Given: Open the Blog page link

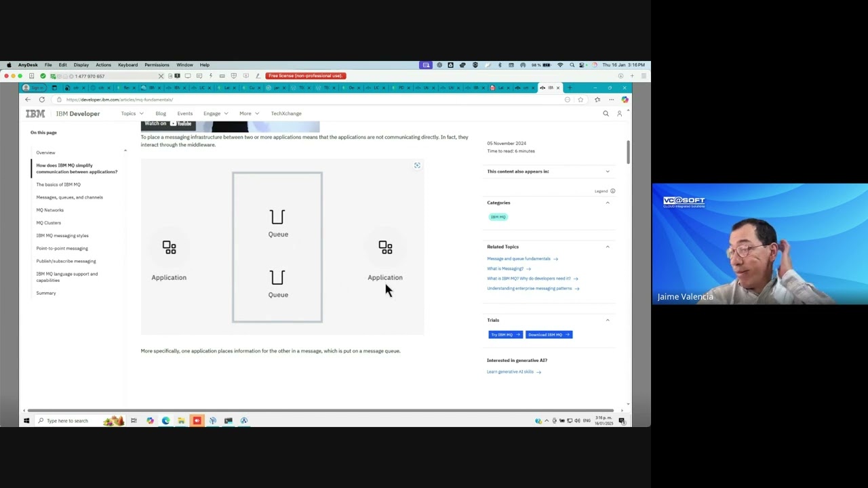Looking at the screenshot, I should [161, 113].
